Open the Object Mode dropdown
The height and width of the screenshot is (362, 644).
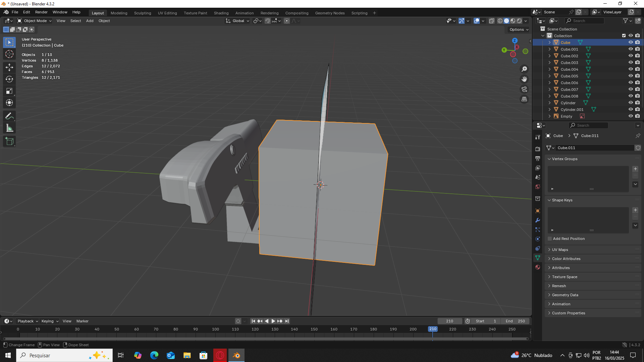pyautogui.click(x=35, y=21)
